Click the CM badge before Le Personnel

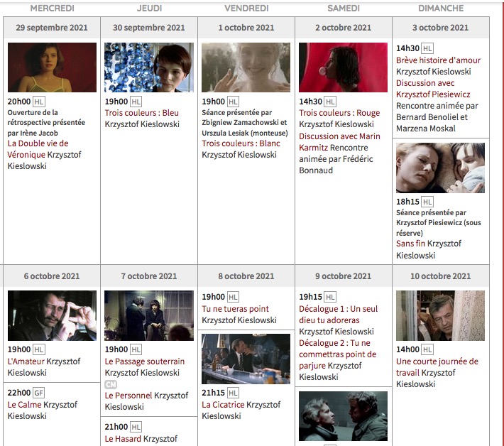(x=111, y=385)
